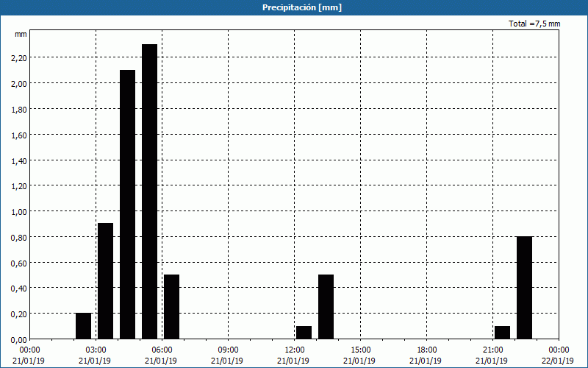Click the '09:00' time axis label

tap(229, 350)
